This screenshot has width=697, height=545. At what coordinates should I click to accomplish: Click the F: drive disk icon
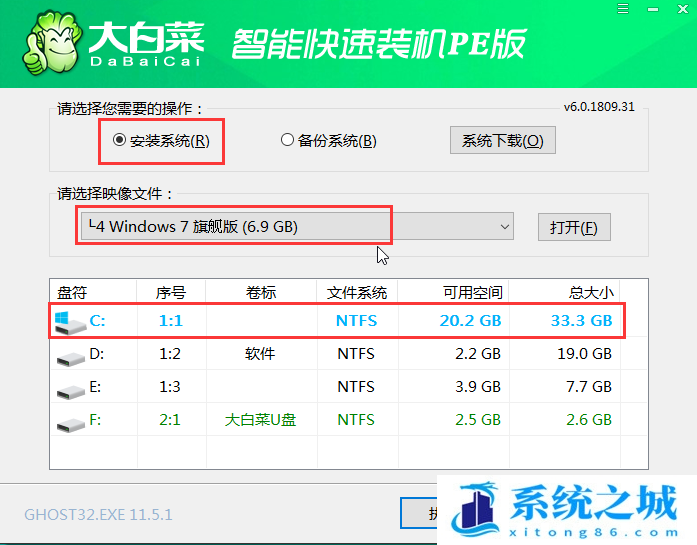[x=71, y=424]
